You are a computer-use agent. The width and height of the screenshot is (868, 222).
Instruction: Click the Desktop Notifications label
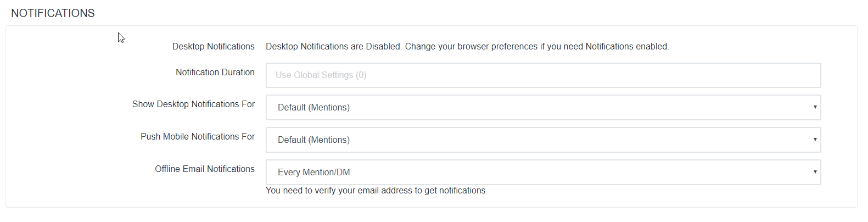213,47
